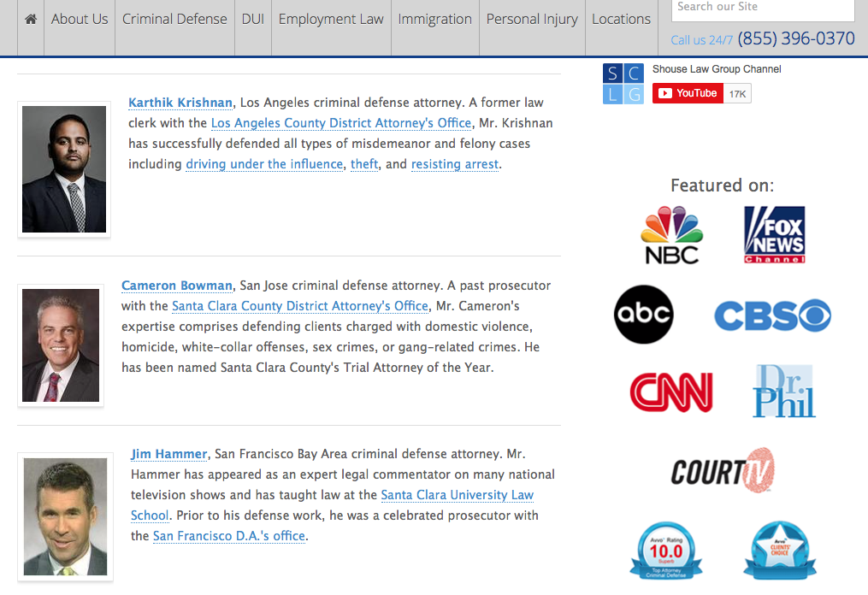
Task: Click the Fox News Channel logo
Action: 774,234
